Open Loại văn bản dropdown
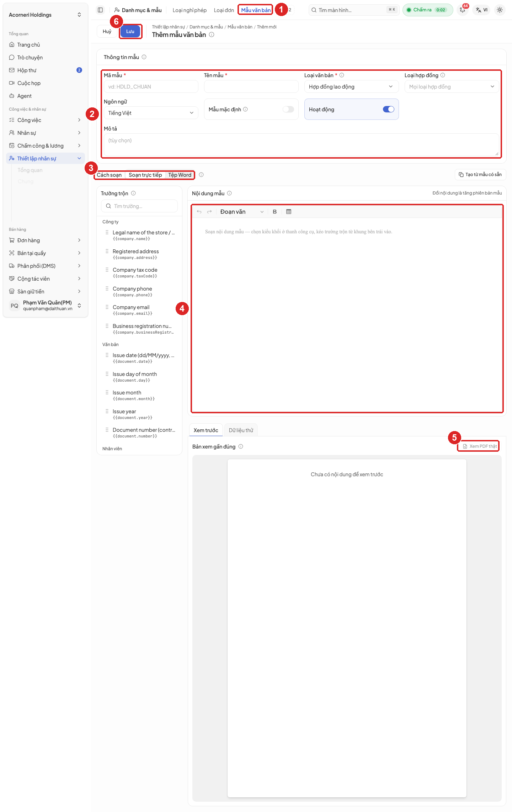The image size is (512, 812). pyautogui.click(x=351, y=87)
